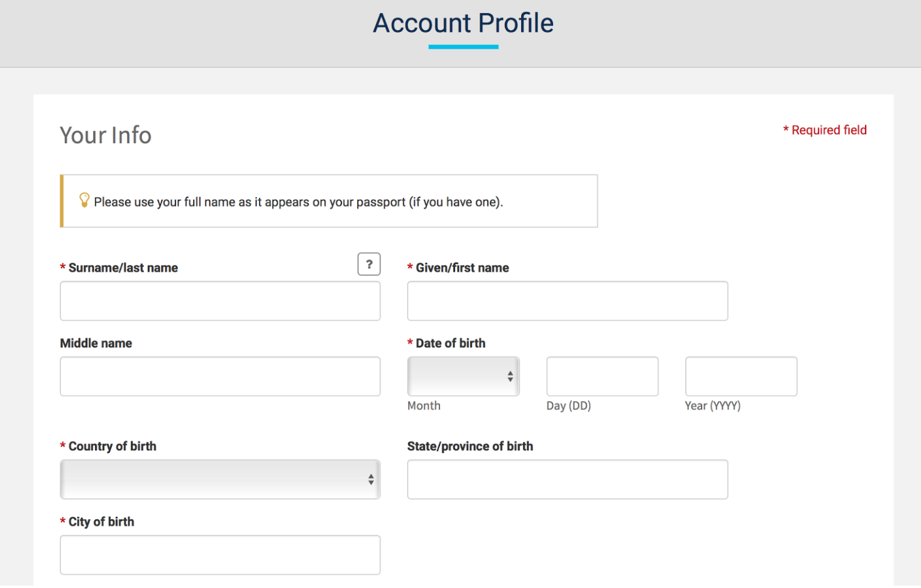Screen dimensions: 921x588
Task: Click the Date of birth label
Action: (450, 343)
